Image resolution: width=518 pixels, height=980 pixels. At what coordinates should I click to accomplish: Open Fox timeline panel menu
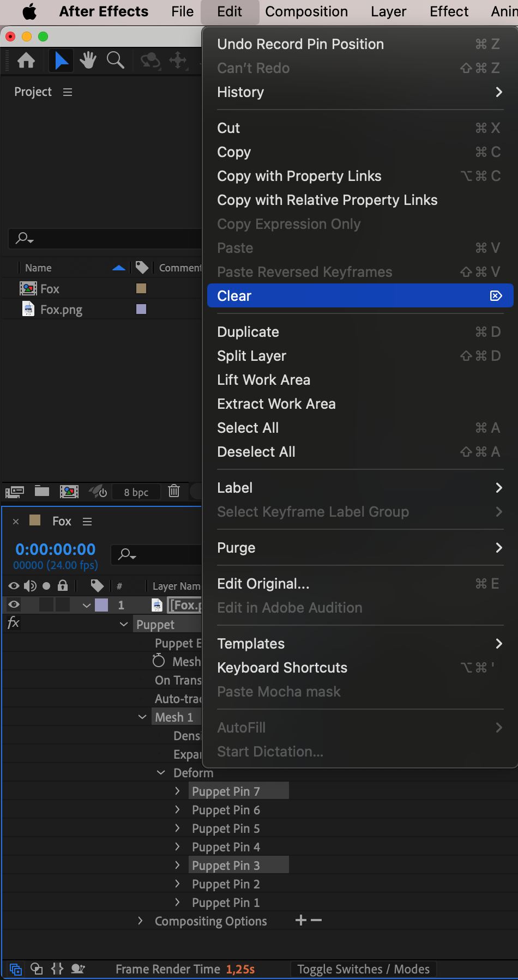pyautogui.click(x=87, y=522)
